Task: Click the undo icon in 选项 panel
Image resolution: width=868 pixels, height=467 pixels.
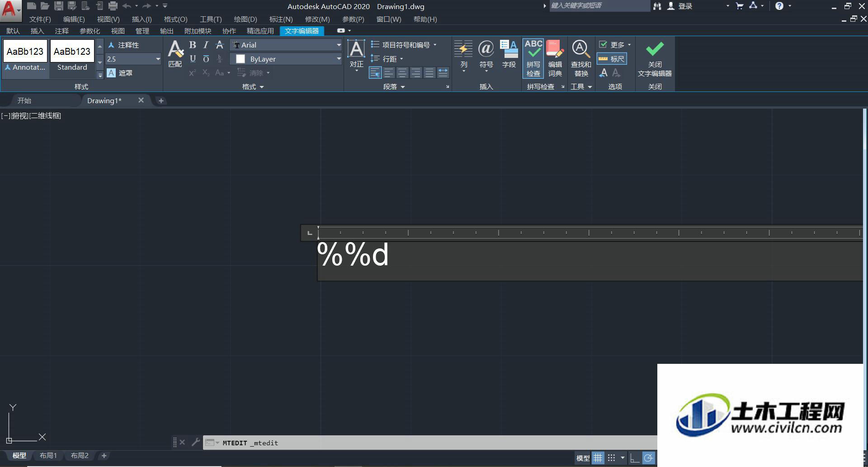Action: tap(604, 73)
